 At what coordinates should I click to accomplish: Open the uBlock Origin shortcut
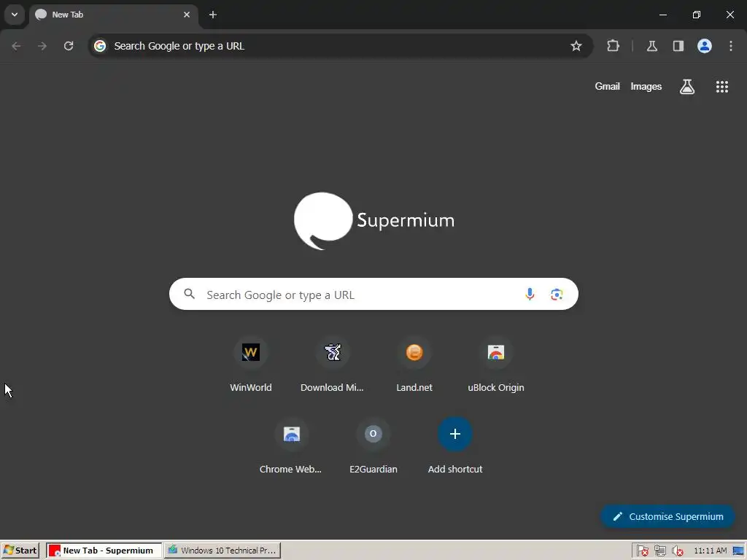[496, 365]
